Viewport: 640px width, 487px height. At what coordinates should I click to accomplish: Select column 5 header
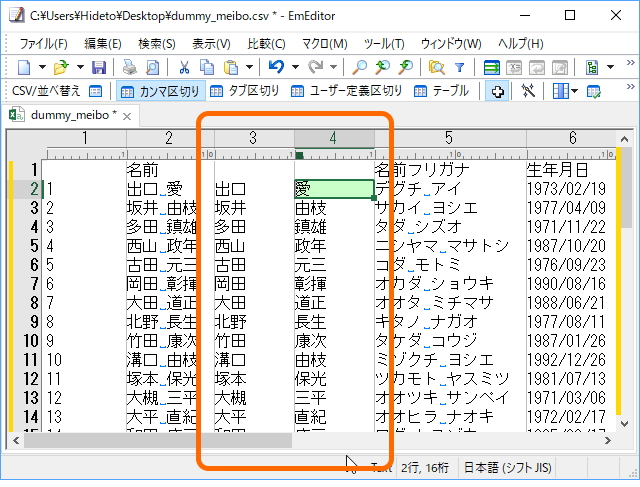(450, 138)
